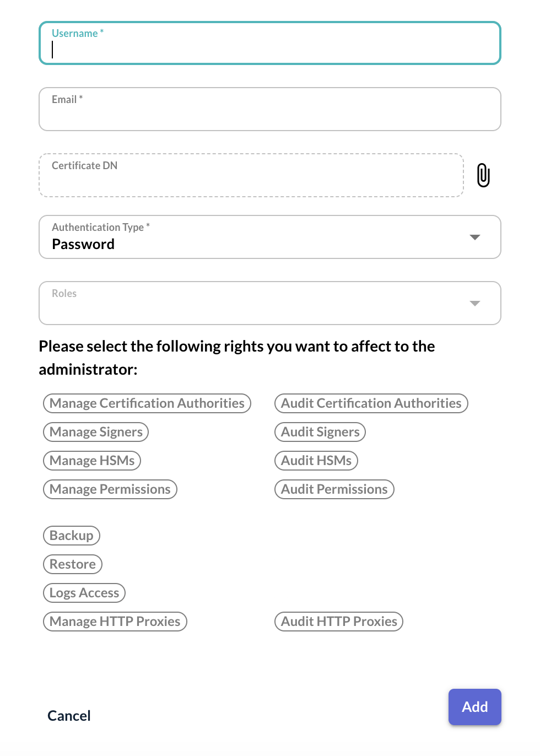
Task: Enable the Audit HTTP Proxies right
Action: (x=338, y=621)
